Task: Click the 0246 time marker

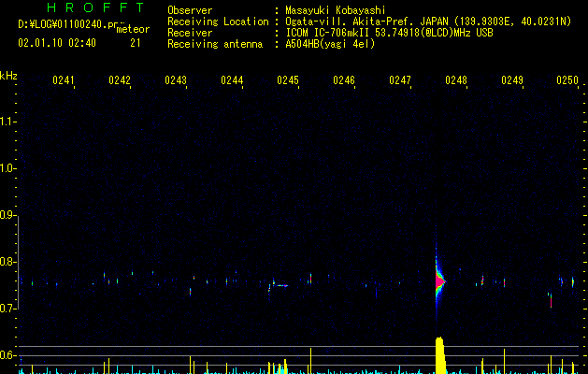Action: (x=344, y=80)
